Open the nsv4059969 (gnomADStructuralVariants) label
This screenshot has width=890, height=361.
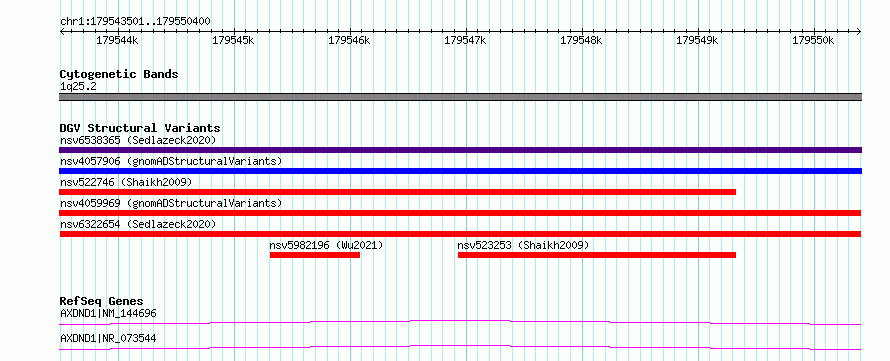point(171,203)
